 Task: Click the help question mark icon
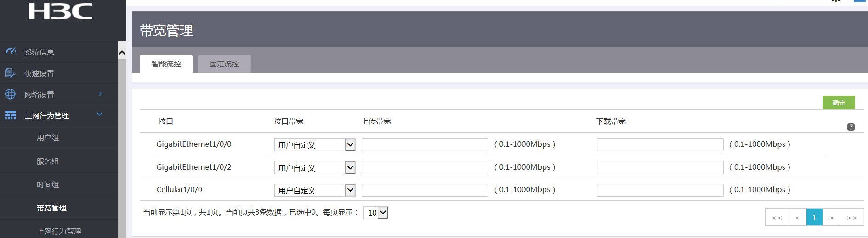tap(851, 127)
